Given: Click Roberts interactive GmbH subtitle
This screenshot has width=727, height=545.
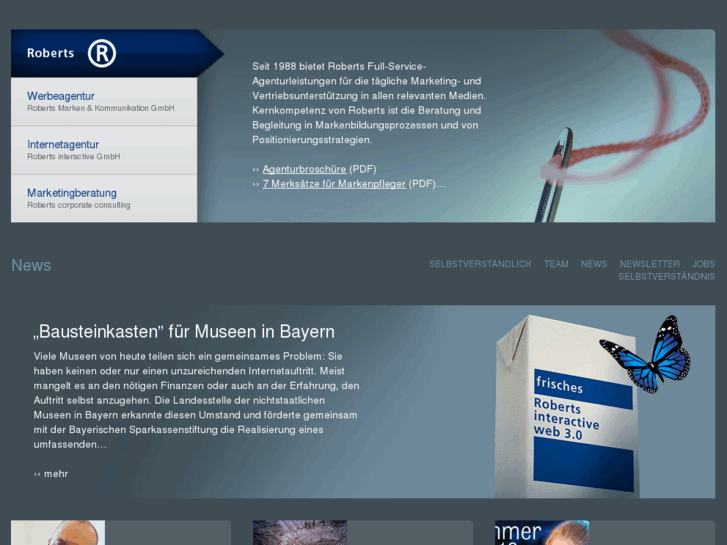Looking at the screenshot, I should tap(74, 157).
